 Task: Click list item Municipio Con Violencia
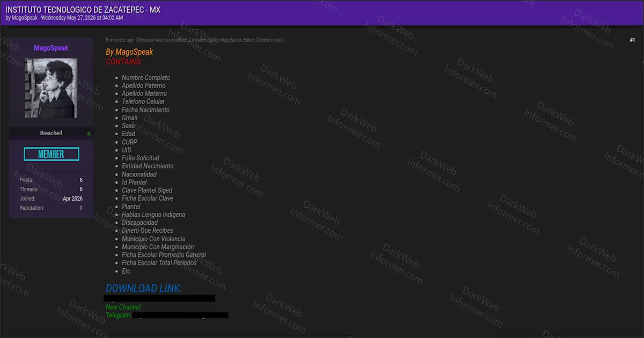pyautogui.click(x=153, y=239)
